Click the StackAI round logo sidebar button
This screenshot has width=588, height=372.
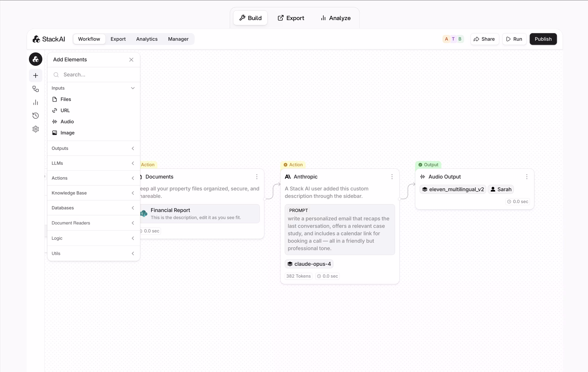click(36, 59)
